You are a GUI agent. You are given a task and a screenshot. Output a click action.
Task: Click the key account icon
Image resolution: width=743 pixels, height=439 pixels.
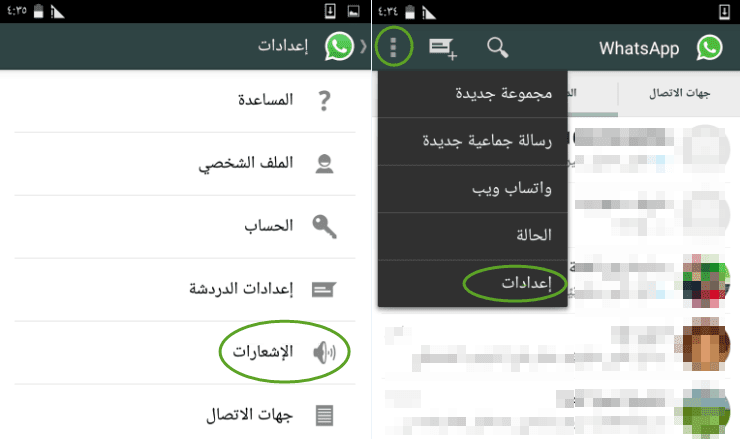pos(325,227)
